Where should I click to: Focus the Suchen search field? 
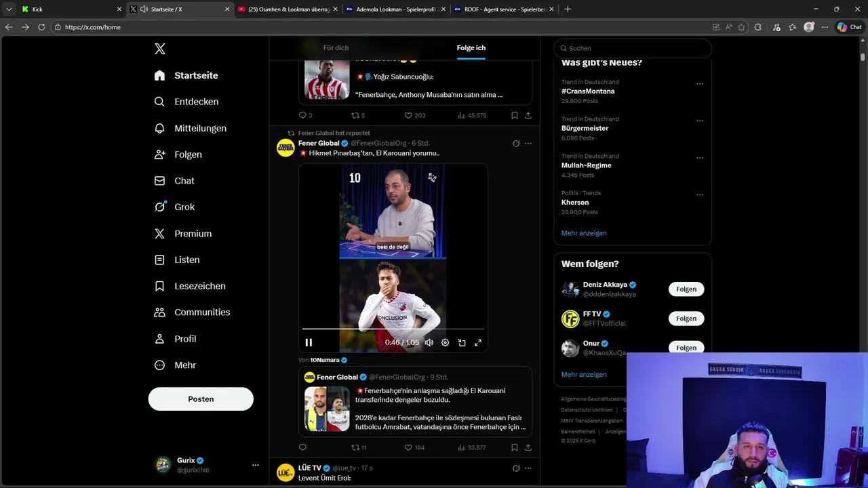pyautogui.click(x=633, y=48)
